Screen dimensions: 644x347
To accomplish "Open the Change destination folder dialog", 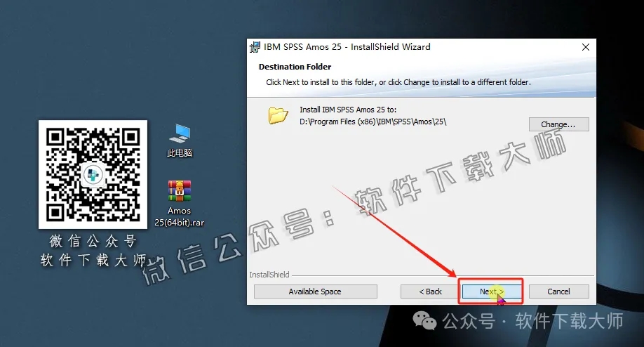I will tap(558, 124).
